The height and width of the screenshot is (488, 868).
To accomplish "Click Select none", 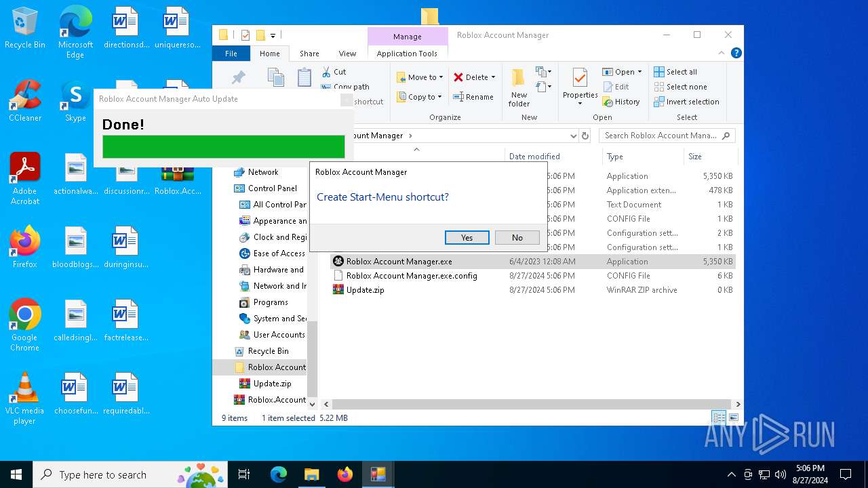I will tap(680, 87).
